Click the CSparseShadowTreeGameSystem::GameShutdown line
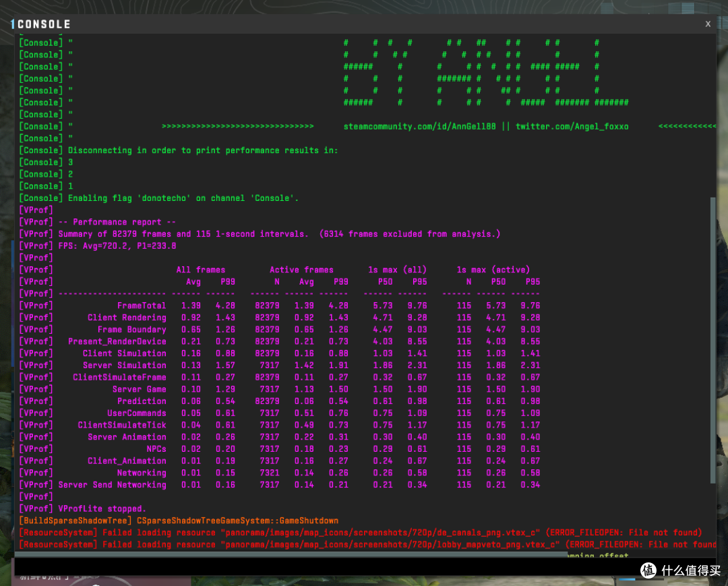Image resolution: width=728 pixels, height=586 pixels. [x=179, y=521]
